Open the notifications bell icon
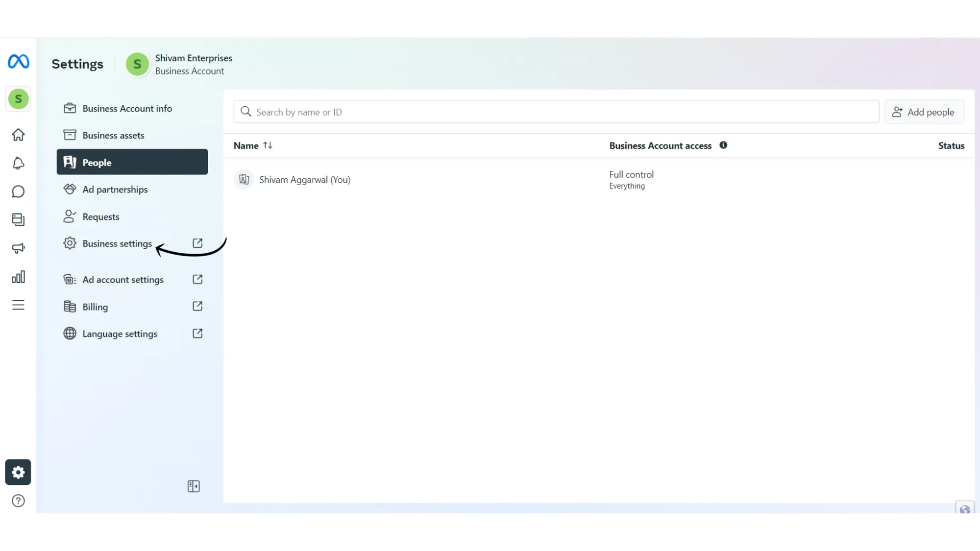The height and width of the screenshot is (551, 980). 18,163
